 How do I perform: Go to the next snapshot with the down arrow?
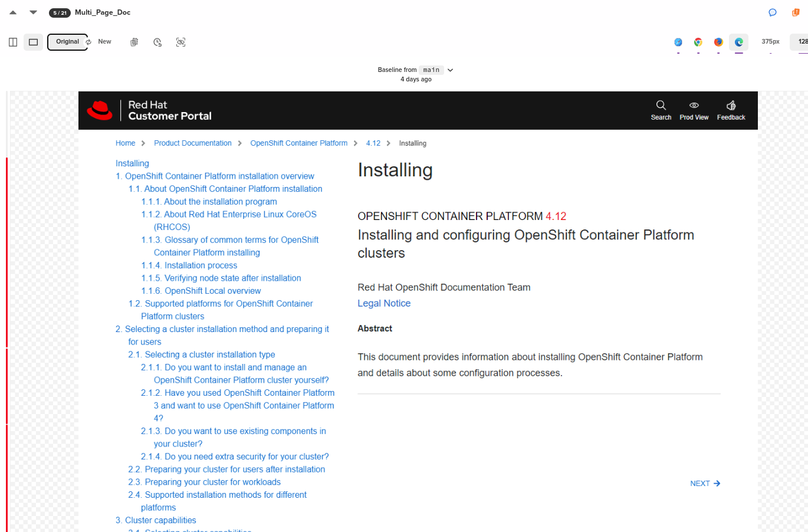point(34,12)
